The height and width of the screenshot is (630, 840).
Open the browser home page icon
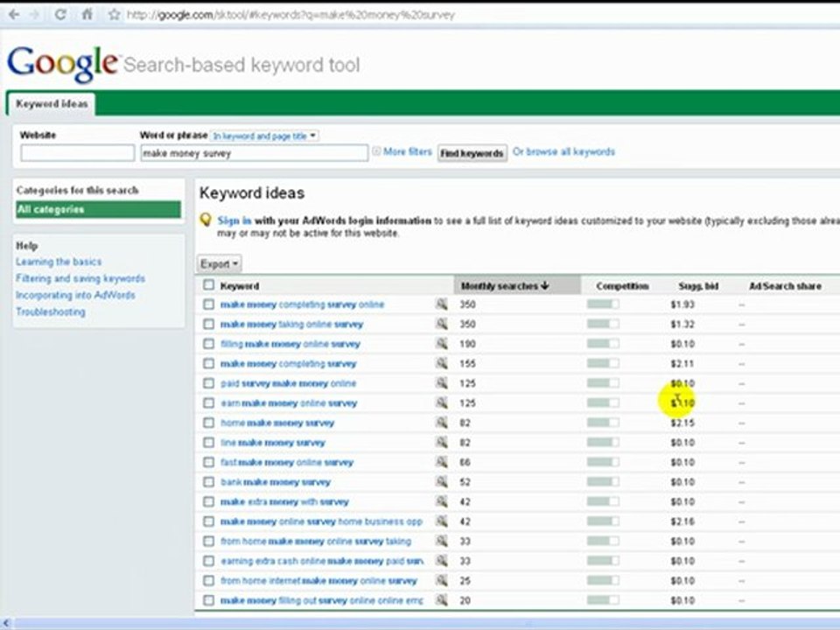87,15
